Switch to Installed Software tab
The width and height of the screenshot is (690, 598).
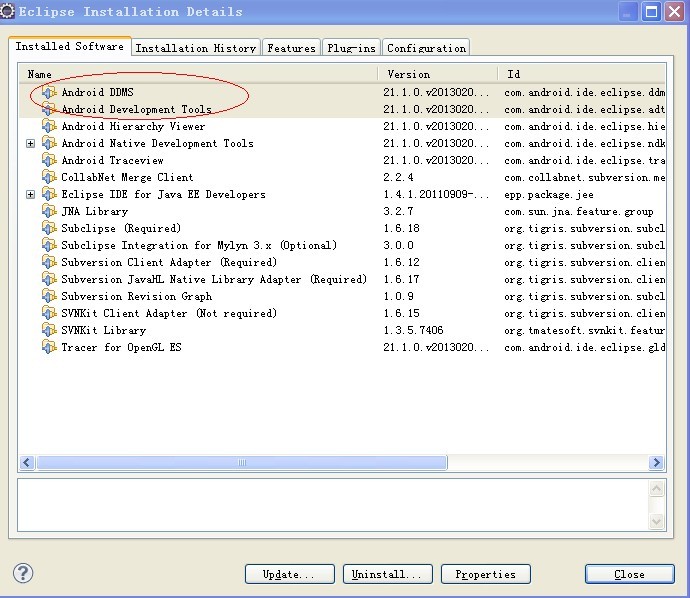70,46
